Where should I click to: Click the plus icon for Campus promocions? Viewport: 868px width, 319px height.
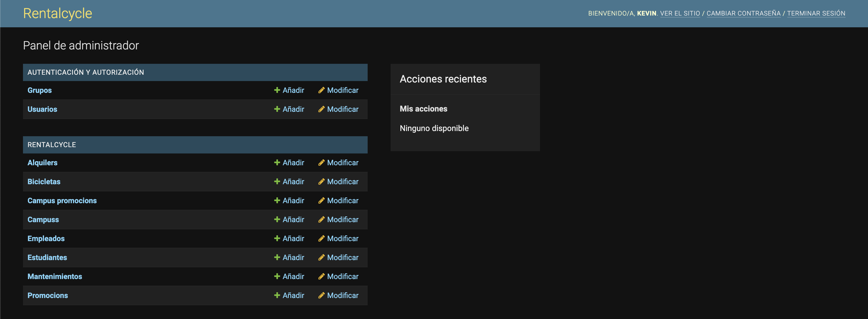click(277, 201)
